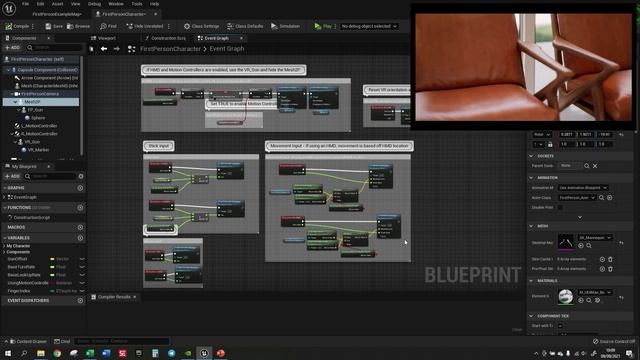Open My Blueprint settings gear
Image resolution: width=640 pixels, height=360 pixels.
pyautogui.click(x=81, y=176)
